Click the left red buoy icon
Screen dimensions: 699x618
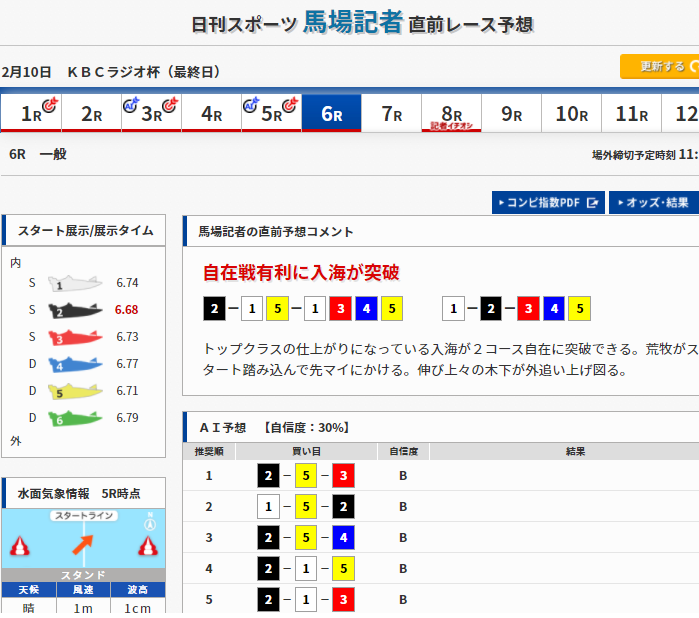pyautogui.click(x=19, y=546)
